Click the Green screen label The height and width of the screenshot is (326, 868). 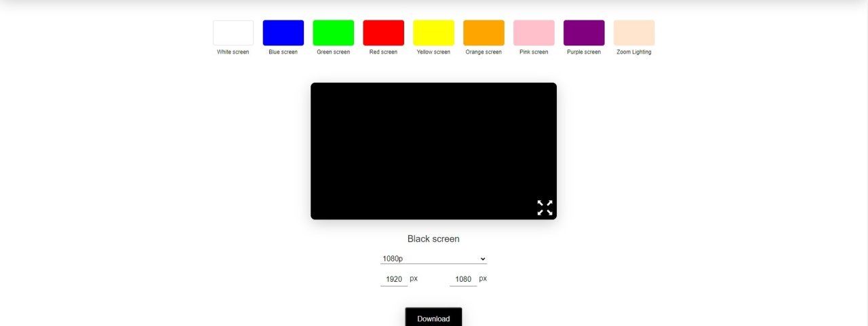(x=334, y=52)
